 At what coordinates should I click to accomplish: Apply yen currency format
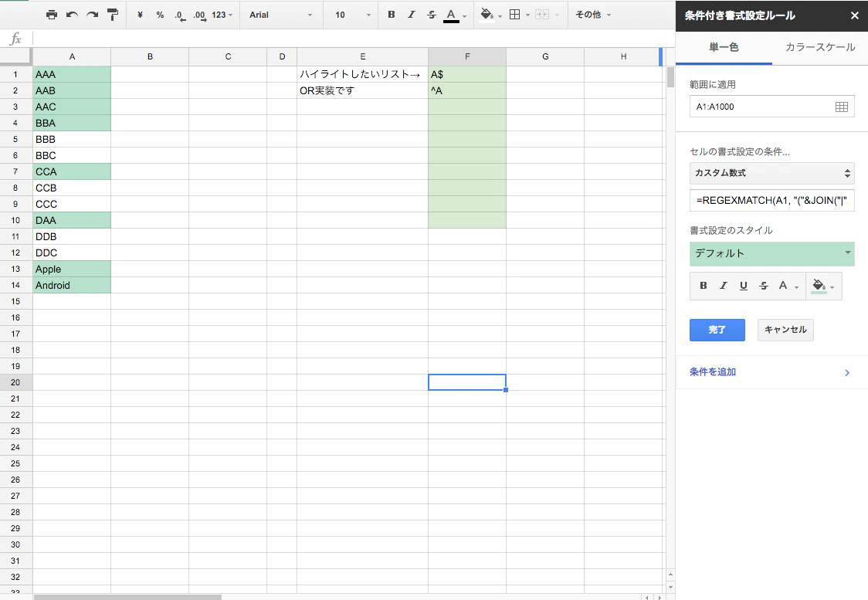click(140, 15)
